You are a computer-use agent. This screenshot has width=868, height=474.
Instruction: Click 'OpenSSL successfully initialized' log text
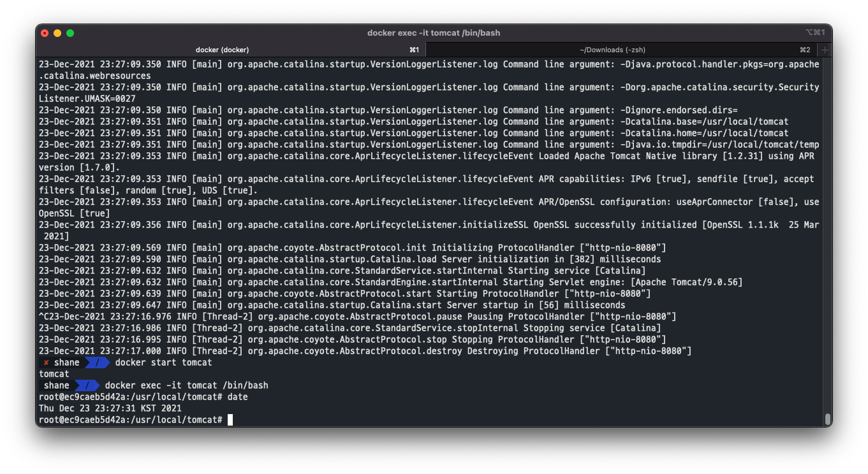tap(615, 225)
